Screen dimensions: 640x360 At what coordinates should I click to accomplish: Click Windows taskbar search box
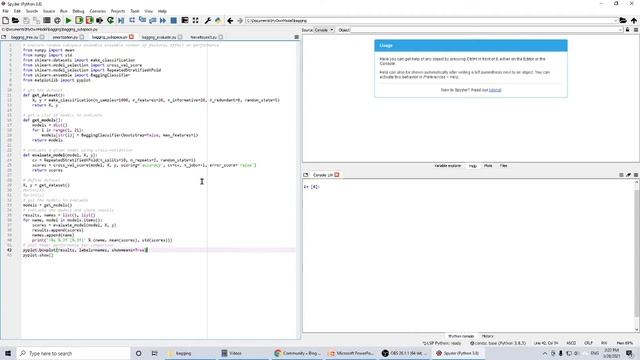tap(73, 353)
